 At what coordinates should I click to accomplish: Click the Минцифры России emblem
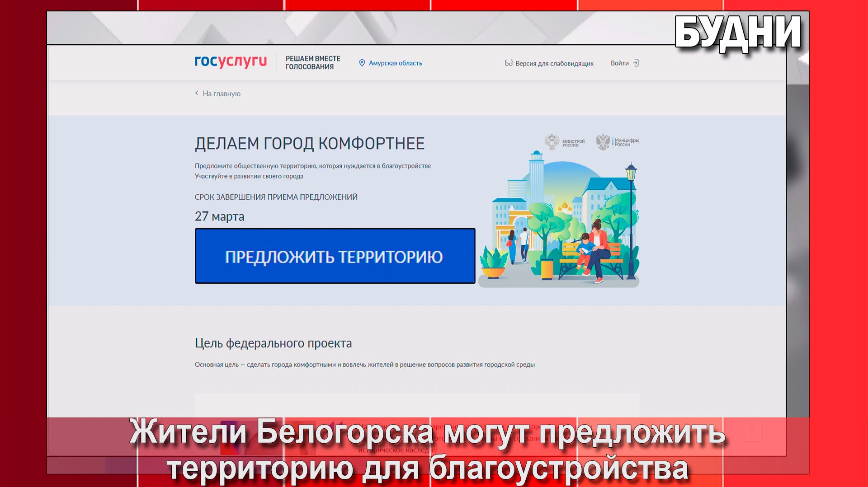click(x=603, y=140)
